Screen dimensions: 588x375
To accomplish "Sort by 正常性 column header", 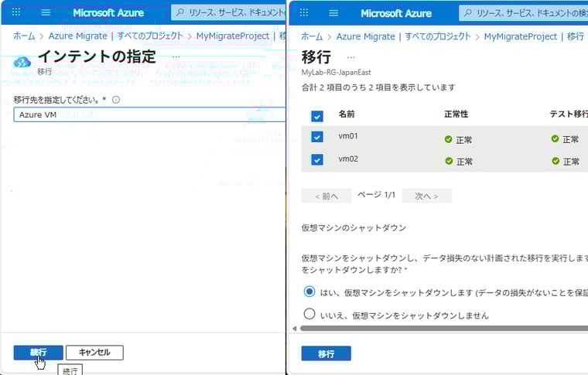I will click(x=456, y=114).
